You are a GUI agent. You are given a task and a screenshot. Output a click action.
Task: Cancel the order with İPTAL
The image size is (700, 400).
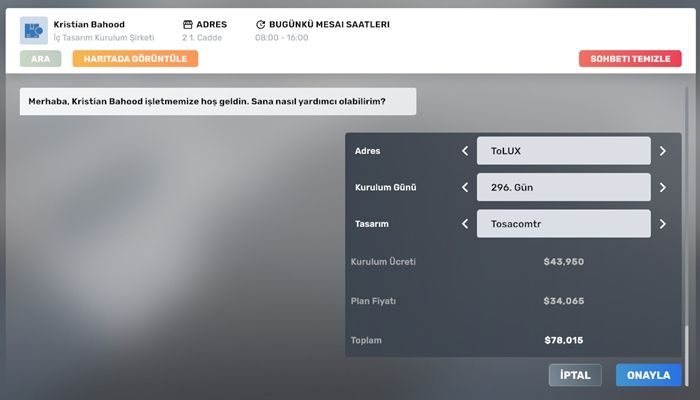pos(575,375)
